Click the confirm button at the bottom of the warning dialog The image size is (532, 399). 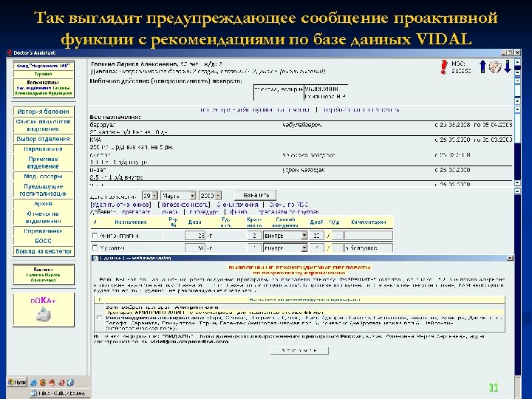(x=299, y=350)
